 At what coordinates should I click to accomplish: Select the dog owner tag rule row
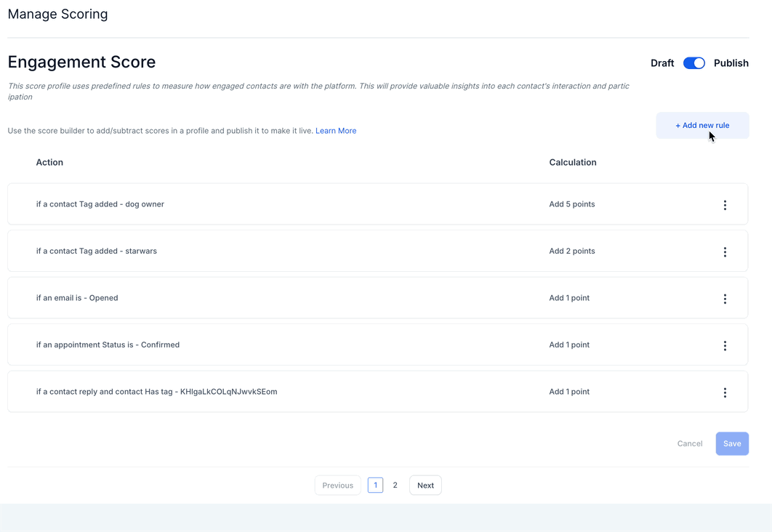pos(291,204)
